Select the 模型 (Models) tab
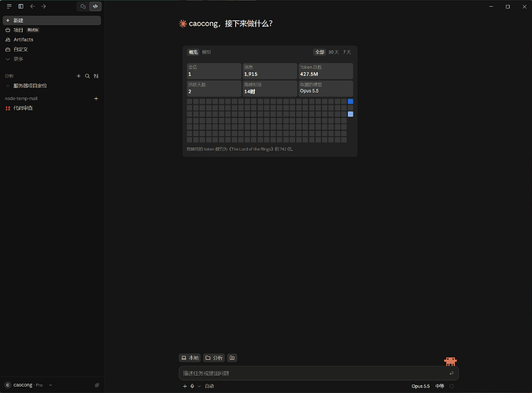Image resolution: width=532 pixels, height=393 pixels. click(x=206, y=52)
